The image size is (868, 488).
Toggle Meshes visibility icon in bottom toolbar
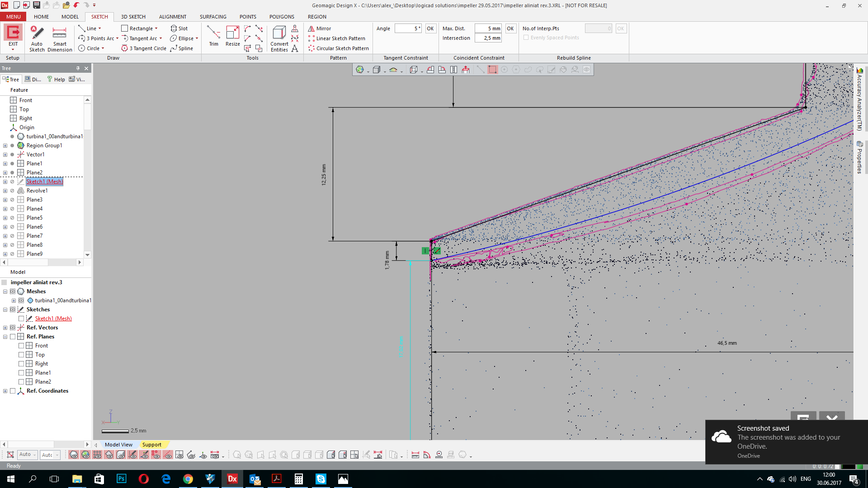pos(74,455)
